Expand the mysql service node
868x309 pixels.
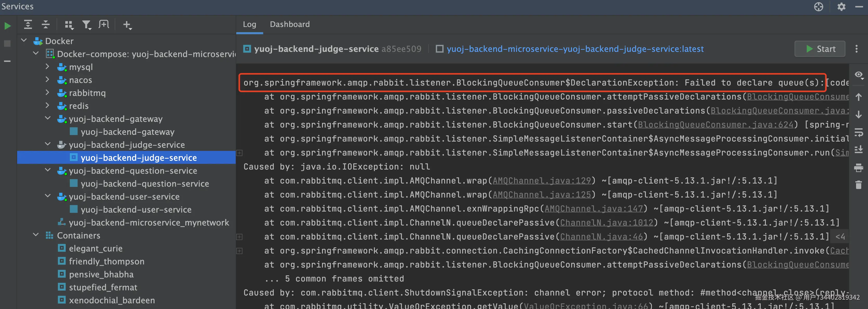[48, 67]
